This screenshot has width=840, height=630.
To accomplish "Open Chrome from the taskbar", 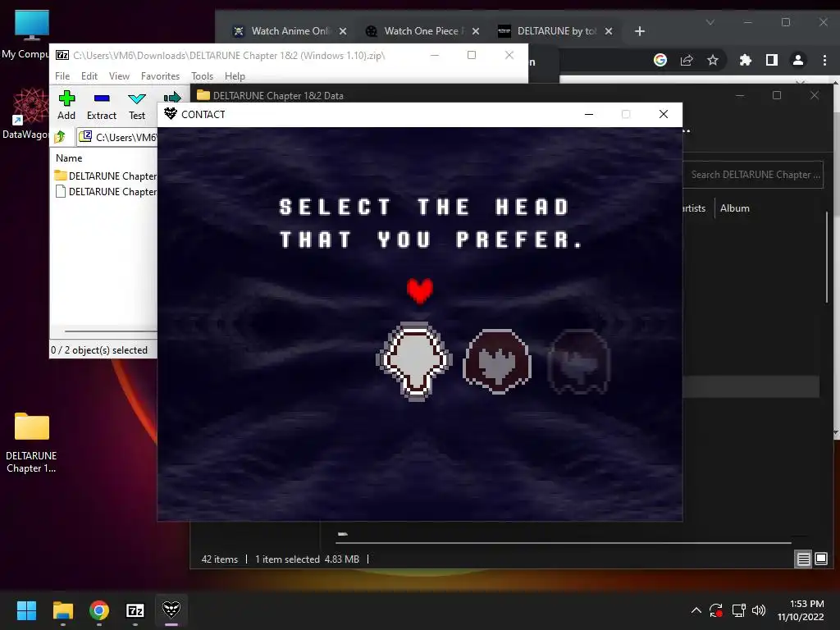I will pyautogui.click(x=99, y=610).
